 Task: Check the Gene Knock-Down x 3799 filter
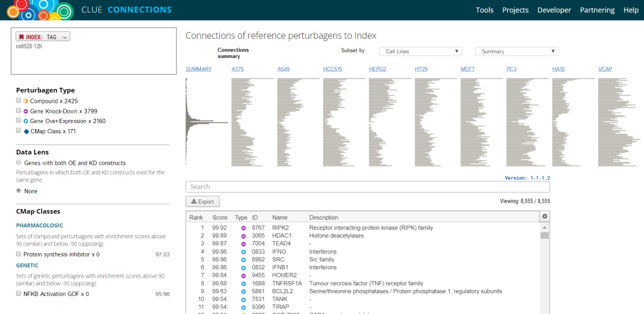(x=19, y=111)
